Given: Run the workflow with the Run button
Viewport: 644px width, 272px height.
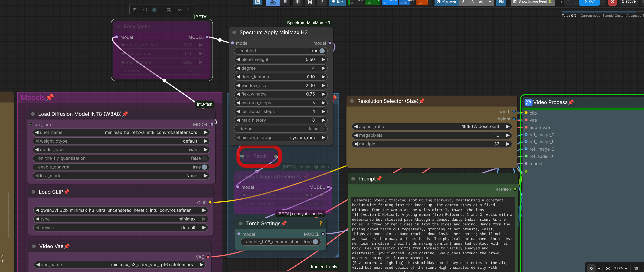Looking at the screenshot, I should pyautogui.click(x=589, y=2).
